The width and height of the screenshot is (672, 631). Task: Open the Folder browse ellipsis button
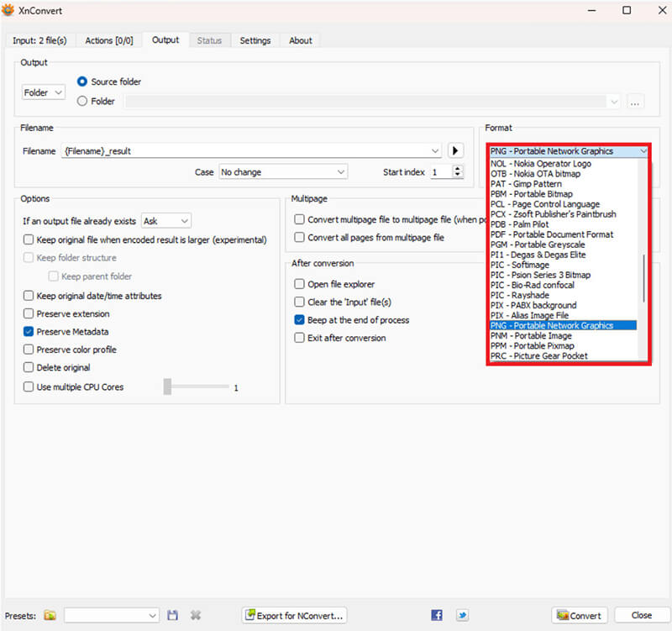(636, 101)
